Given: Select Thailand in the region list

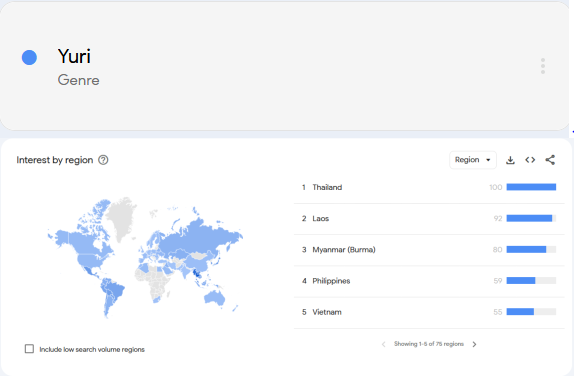Looking at the screenshot, I should [429, 187].
